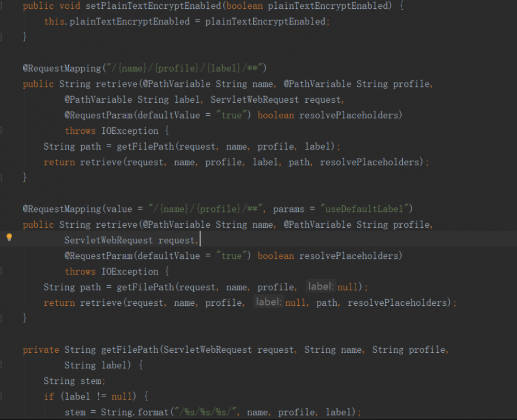Click the label: inlay hint in getFilePath call
The width and height of the screenshot is (517, 420).
pos(320,287)
